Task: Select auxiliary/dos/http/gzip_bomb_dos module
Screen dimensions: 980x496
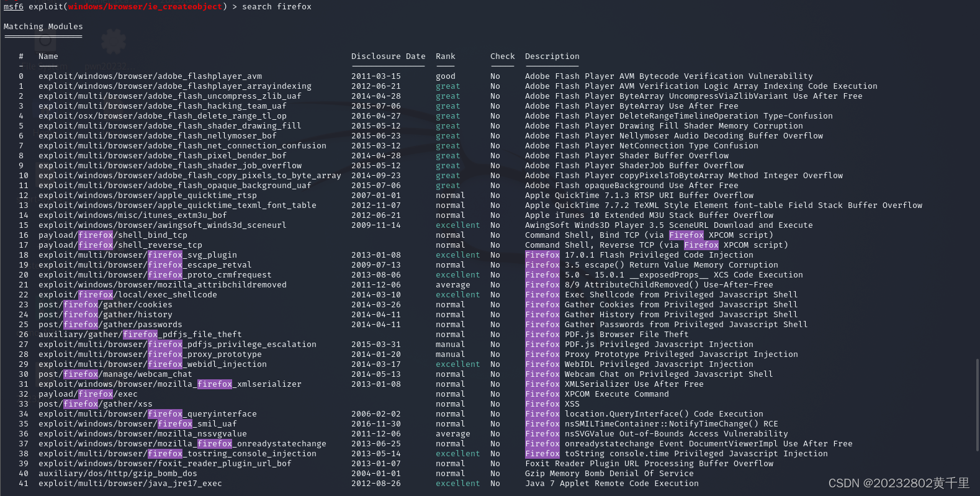Action: click(x=118, y=474)
